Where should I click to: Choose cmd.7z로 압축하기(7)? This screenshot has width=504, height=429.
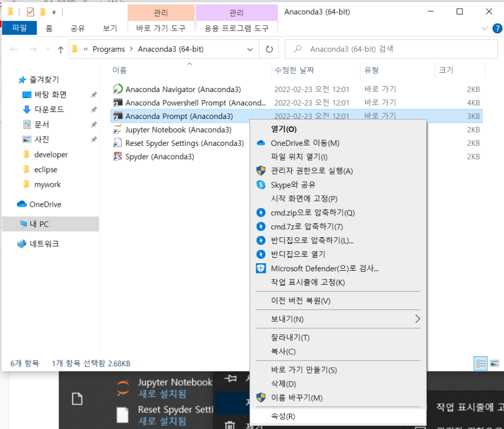[338, 227]
